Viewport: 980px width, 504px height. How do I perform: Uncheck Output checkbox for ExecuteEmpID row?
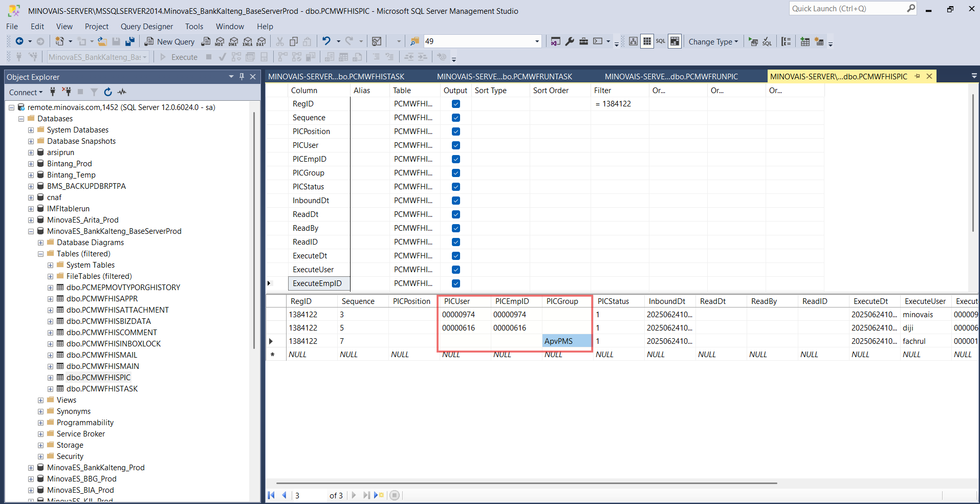click(x=456, y=283)
